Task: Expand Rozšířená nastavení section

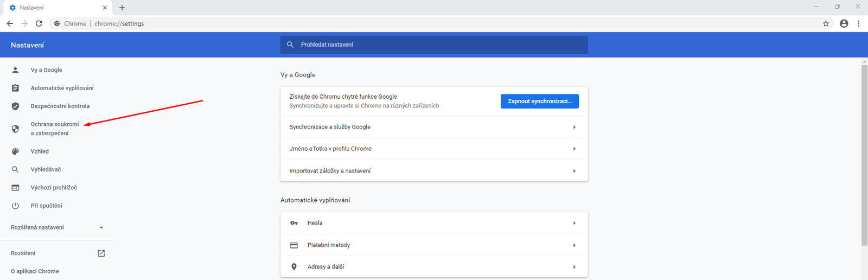Action: point(101,228)
